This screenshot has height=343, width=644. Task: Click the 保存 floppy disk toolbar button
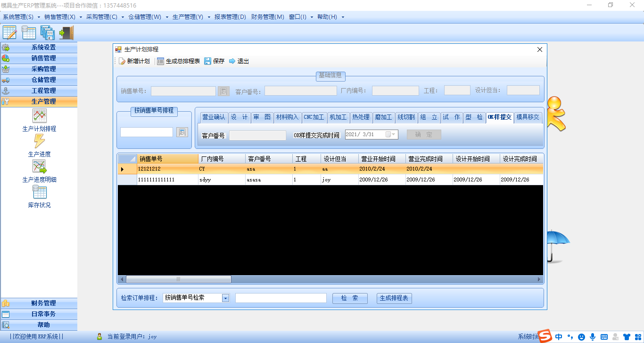215,61
